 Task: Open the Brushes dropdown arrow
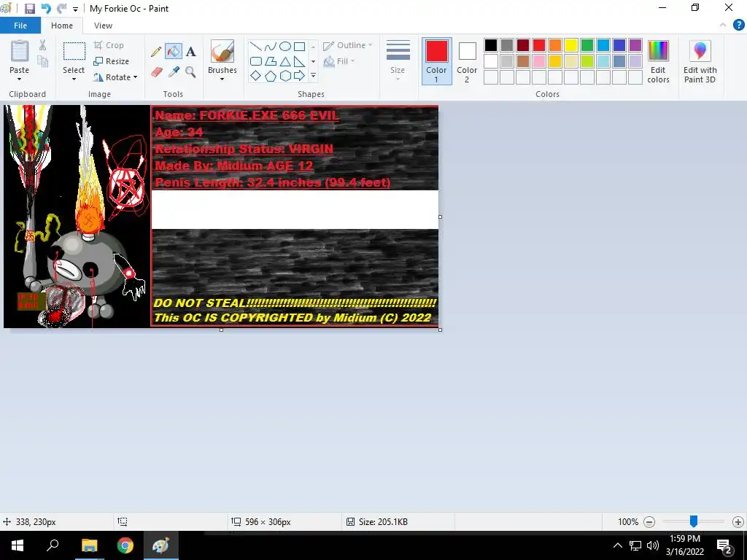coord(222,79)
